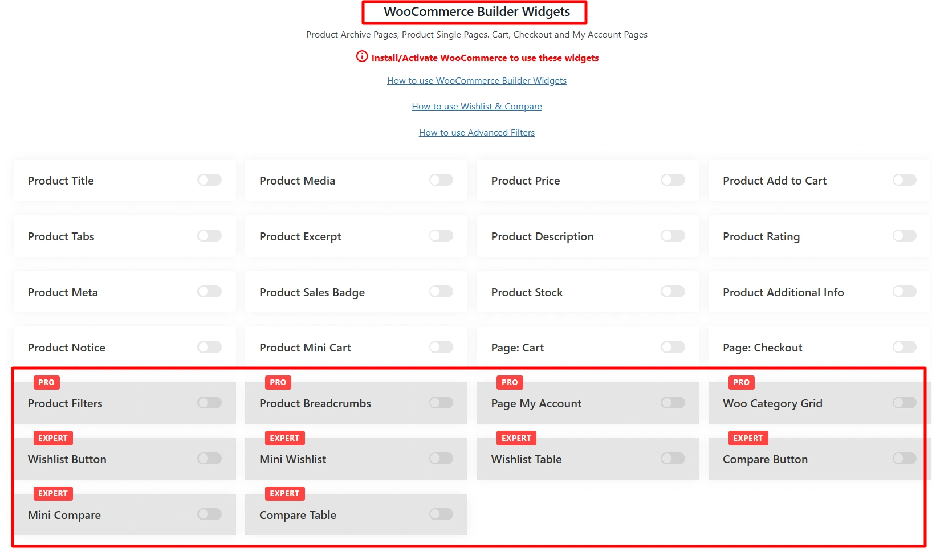This screenshot has width=932, height=560.
Task: Click the Product Title label
Action: [61, 181]
